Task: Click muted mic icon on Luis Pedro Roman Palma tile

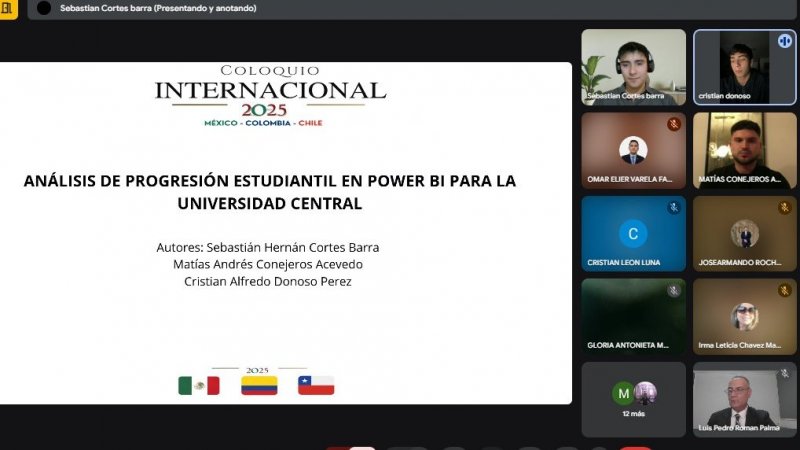Action: 785,374
